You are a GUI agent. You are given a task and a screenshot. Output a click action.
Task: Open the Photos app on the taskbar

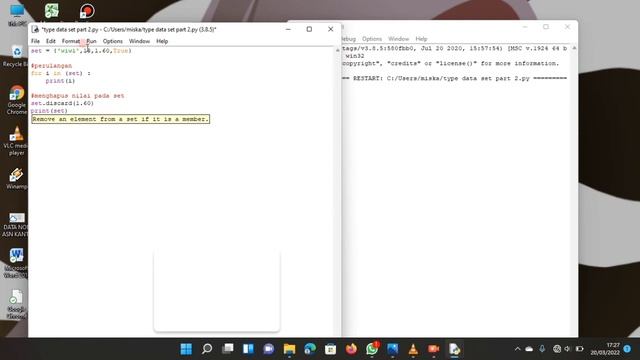[x=393, y=349]
